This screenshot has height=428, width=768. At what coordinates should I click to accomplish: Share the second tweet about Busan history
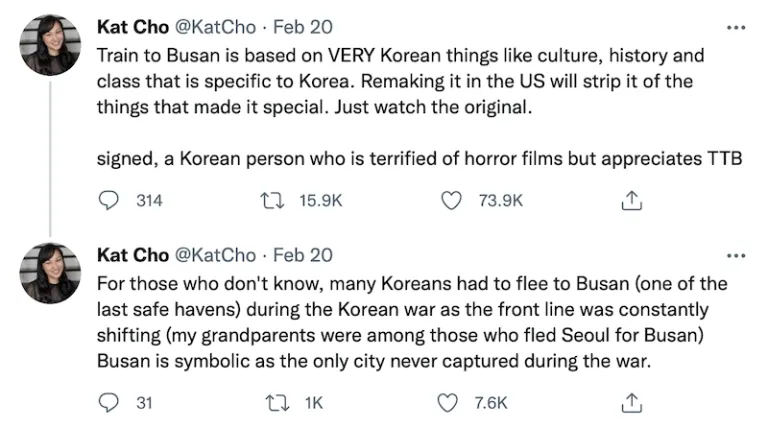tap(631, 403)
